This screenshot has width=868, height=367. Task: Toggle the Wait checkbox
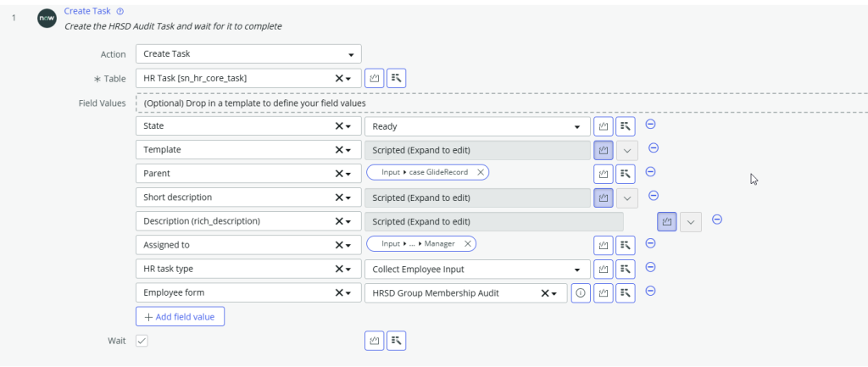click(x=142, y=341)
